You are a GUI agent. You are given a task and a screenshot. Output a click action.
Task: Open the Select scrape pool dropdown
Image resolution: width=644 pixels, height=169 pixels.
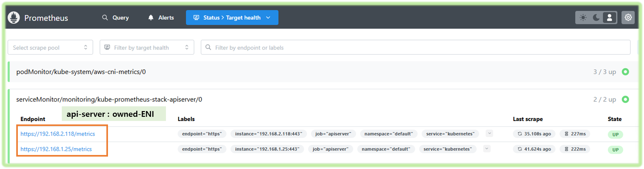tap(50, 47)
